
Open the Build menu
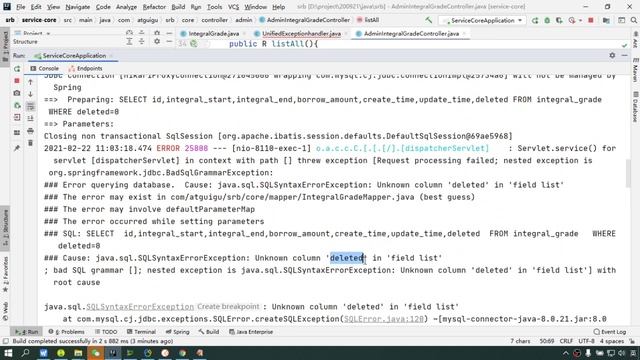point(178,7)
